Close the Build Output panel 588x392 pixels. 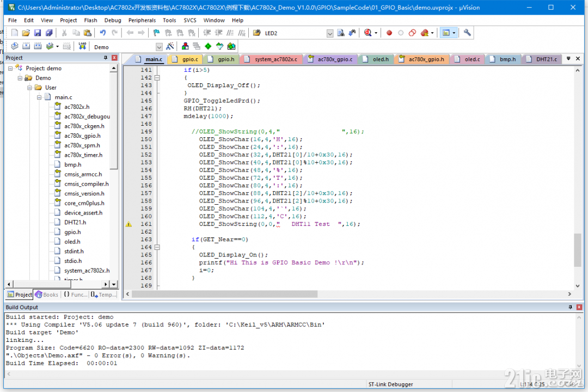coord(579,307)
